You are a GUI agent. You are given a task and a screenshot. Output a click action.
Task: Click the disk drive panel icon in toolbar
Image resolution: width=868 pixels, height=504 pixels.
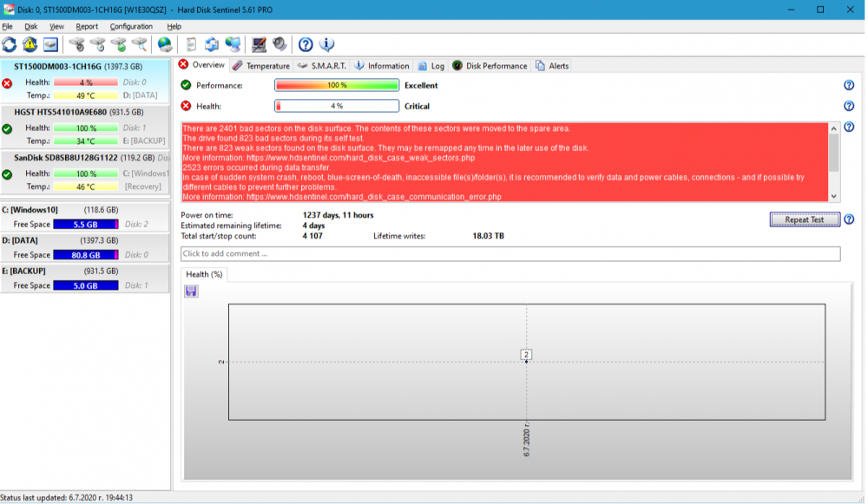coord(50,44)
